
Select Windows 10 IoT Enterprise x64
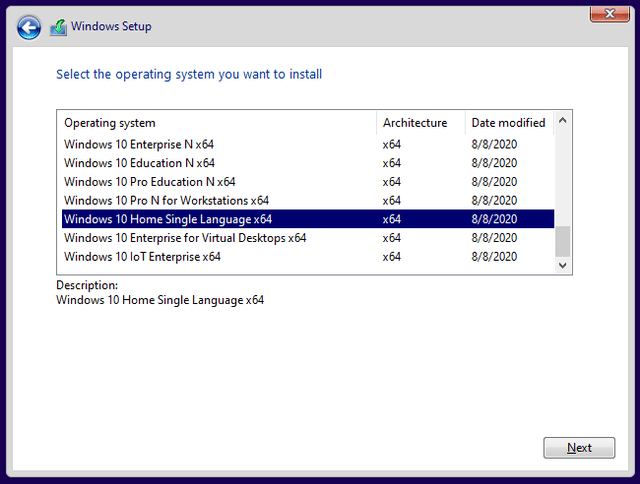pyautogui.click(x=308, y=257)
